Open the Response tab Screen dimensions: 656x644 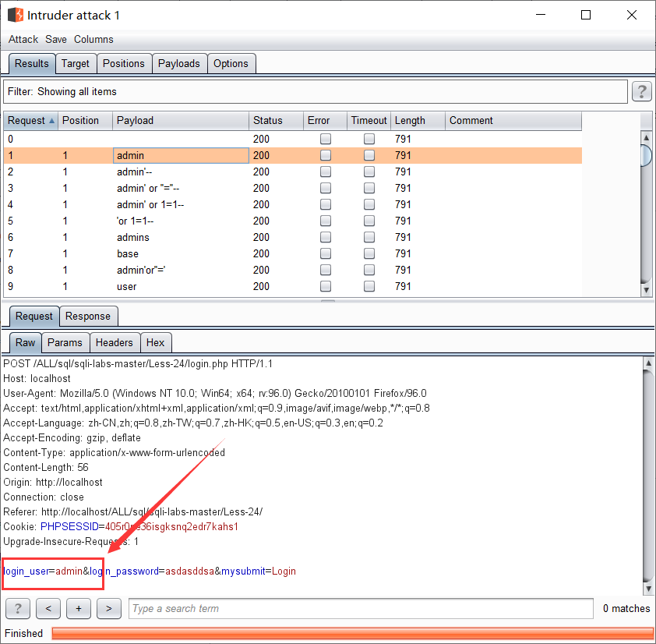(88, 316)
